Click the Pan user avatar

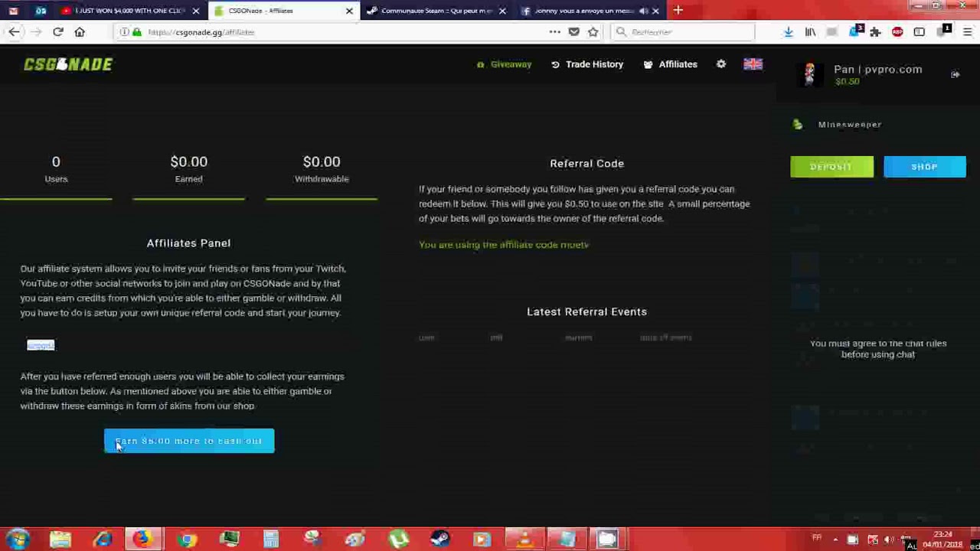coord(809,73)
